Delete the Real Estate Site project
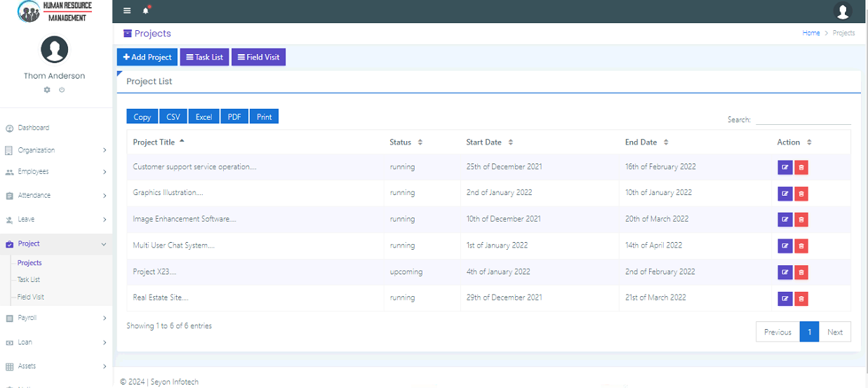Screen dimensions: 868x388 pyautogui.click(x=801, y=299)
